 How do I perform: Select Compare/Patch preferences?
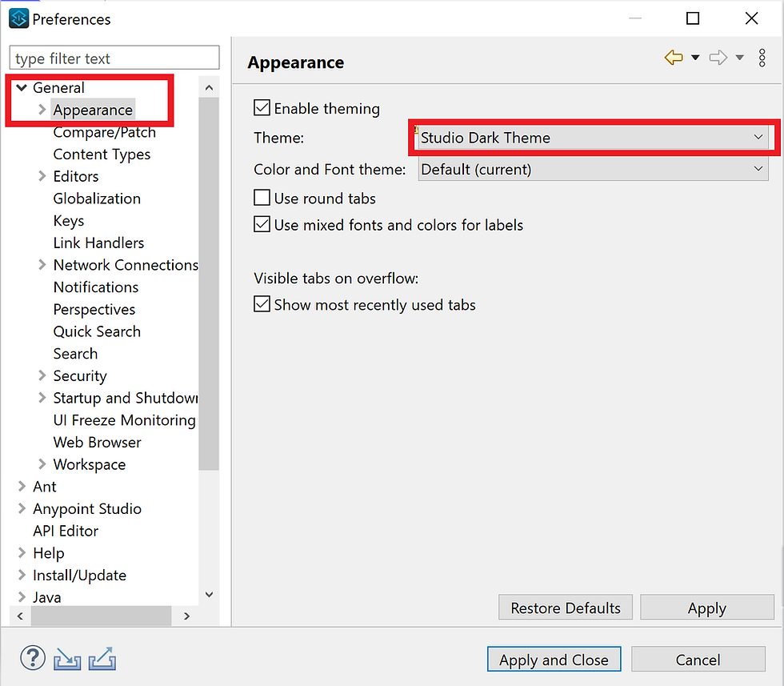105,132
